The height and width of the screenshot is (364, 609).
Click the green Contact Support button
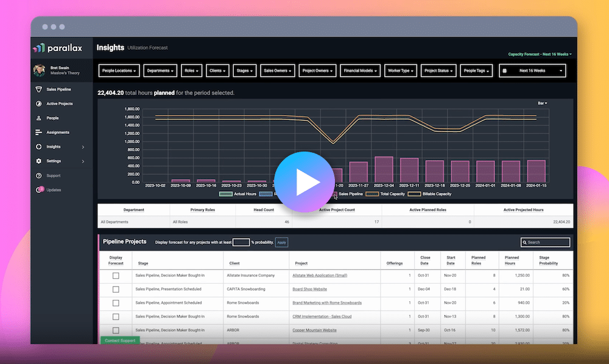pos(120,340)
